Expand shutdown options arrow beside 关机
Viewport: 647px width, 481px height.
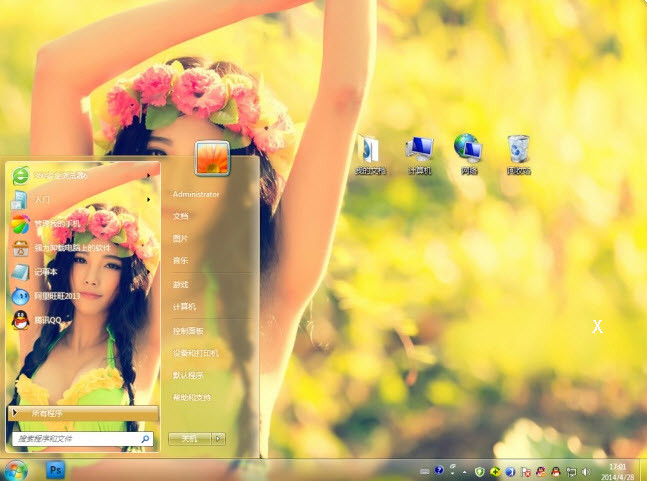[x=219, y=438]
